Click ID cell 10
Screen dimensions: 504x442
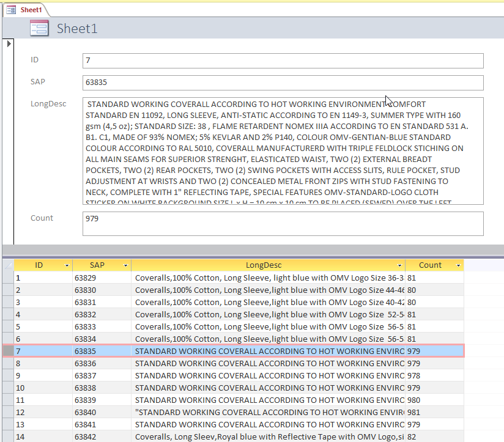click(x=43, y=388)
